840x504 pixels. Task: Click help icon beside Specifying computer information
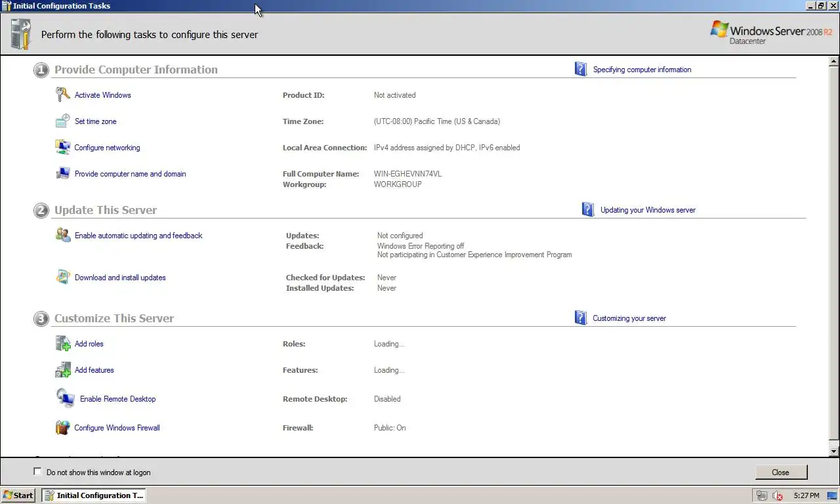pos(581,69)
